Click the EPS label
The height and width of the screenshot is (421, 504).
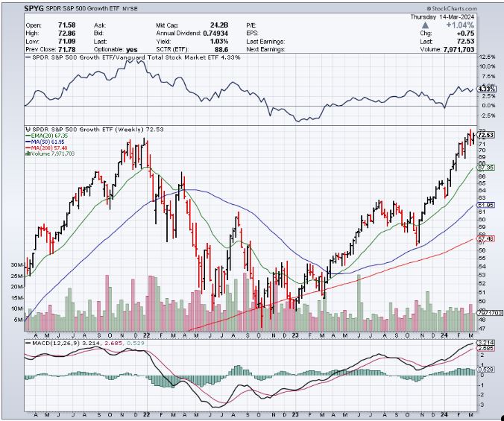[x=252, y=34]
